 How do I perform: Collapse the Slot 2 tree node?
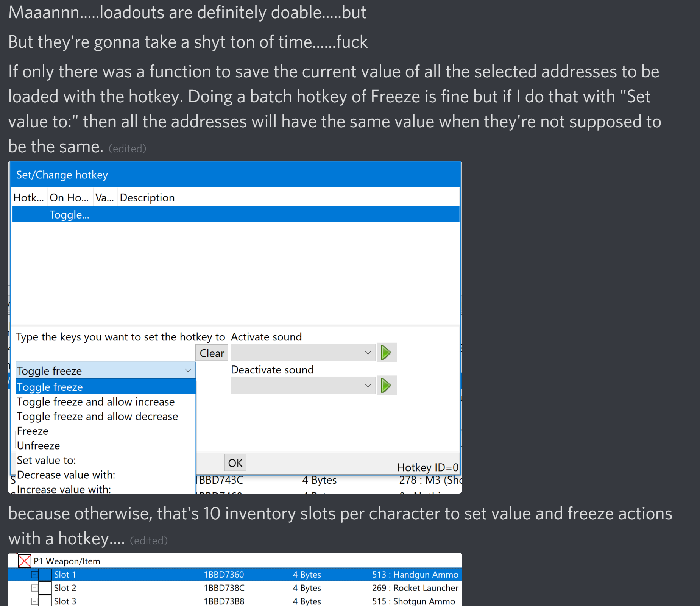point(34,588)
